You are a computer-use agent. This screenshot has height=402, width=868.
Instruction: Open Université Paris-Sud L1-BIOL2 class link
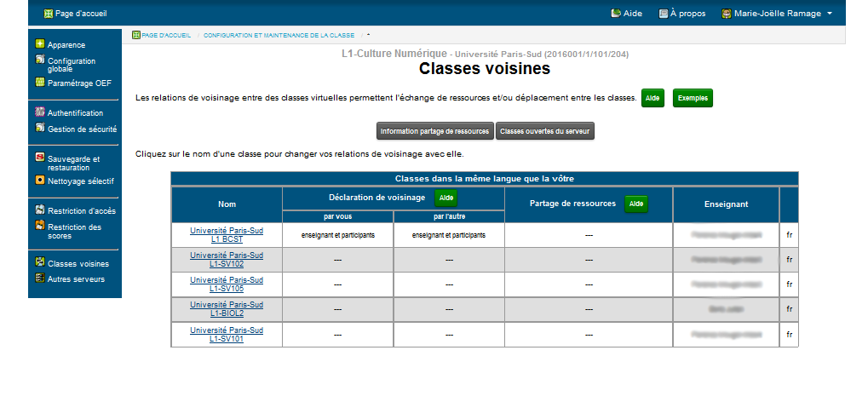pos(227,308)
